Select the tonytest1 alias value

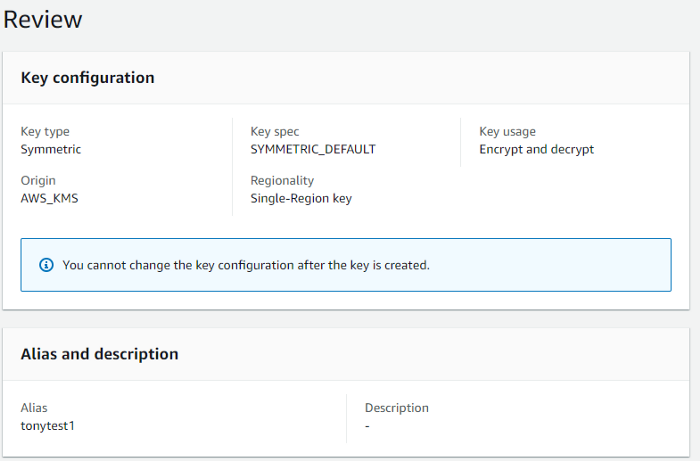(48, 425)
